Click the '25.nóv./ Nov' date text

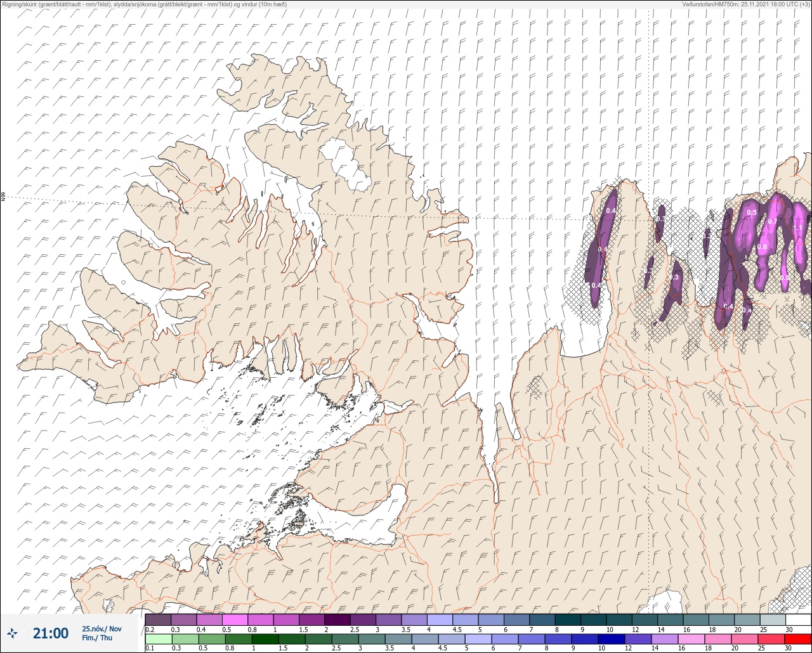(x=101, y=629)
